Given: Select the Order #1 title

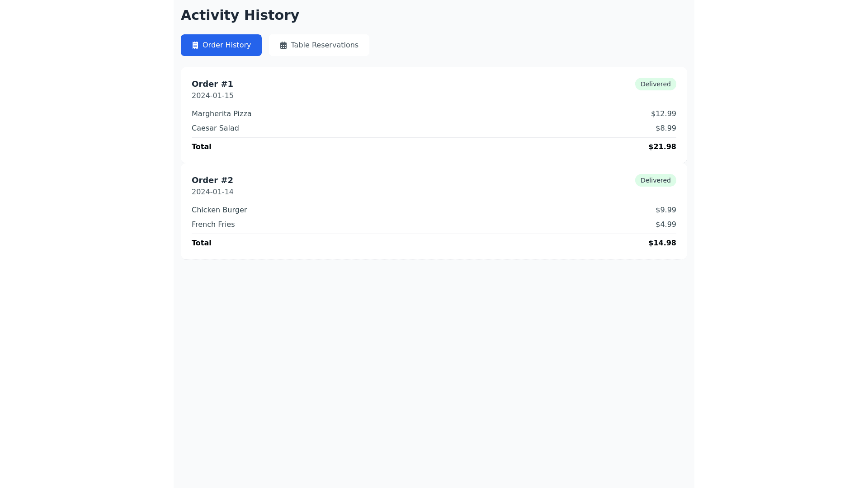Looking at the screenshot, I should click(x=212, y=84).
